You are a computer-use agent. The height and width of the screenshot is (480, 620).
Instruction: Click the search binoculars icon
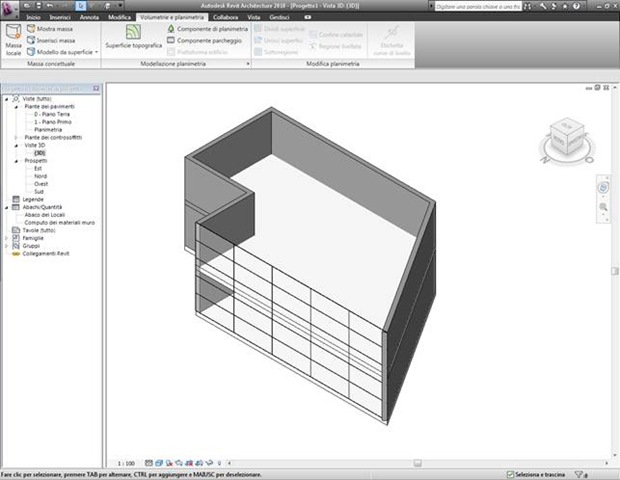[527, 6]
